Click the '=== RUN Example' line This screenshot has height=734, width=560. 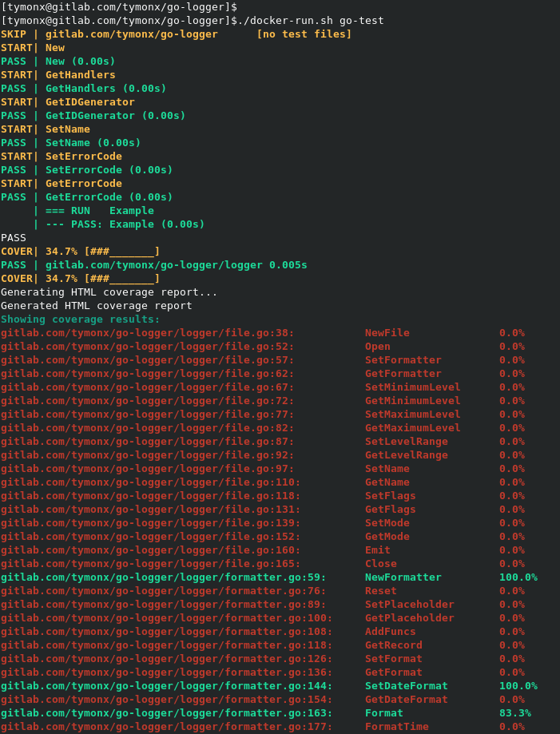pos(100,211)
